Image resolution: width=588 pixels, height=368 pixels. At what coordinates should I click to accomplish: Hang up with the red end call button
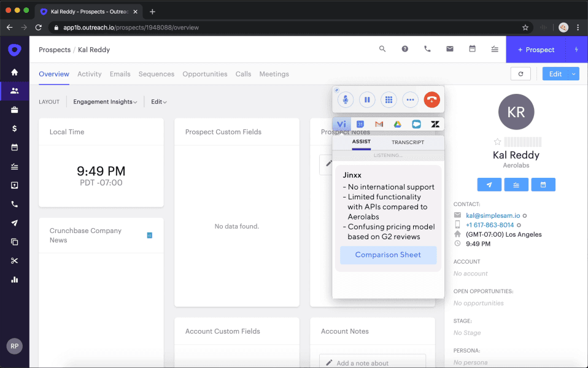pos(432,99)
